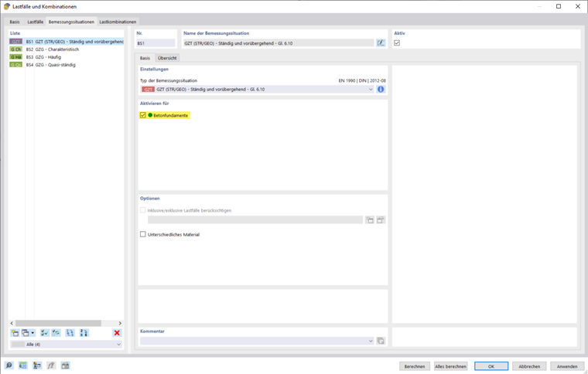The image size is (588, 374).
Task: Select the inner Basis sub-tab
Action: 145,58
